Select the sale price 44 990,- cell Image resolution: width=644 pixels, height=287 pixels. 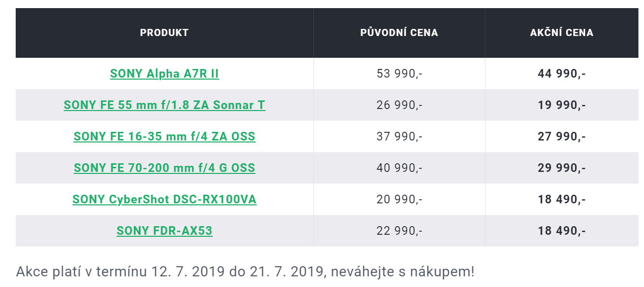tap(562, 74)
